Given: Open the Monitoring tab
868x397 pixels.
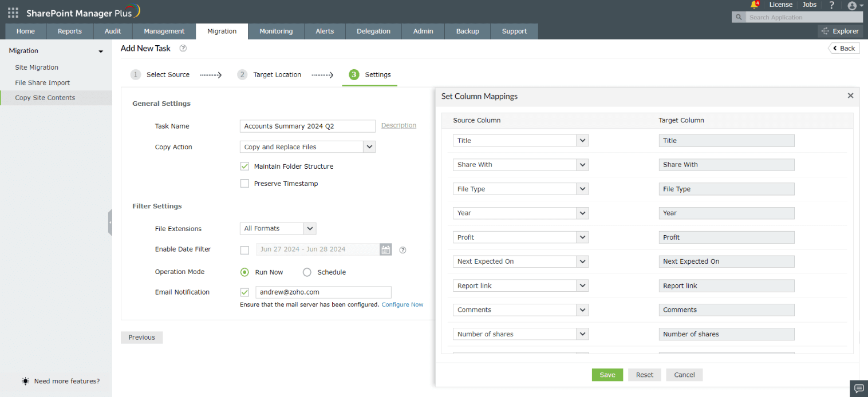Looking at the screenshot, I should [276, 31].
